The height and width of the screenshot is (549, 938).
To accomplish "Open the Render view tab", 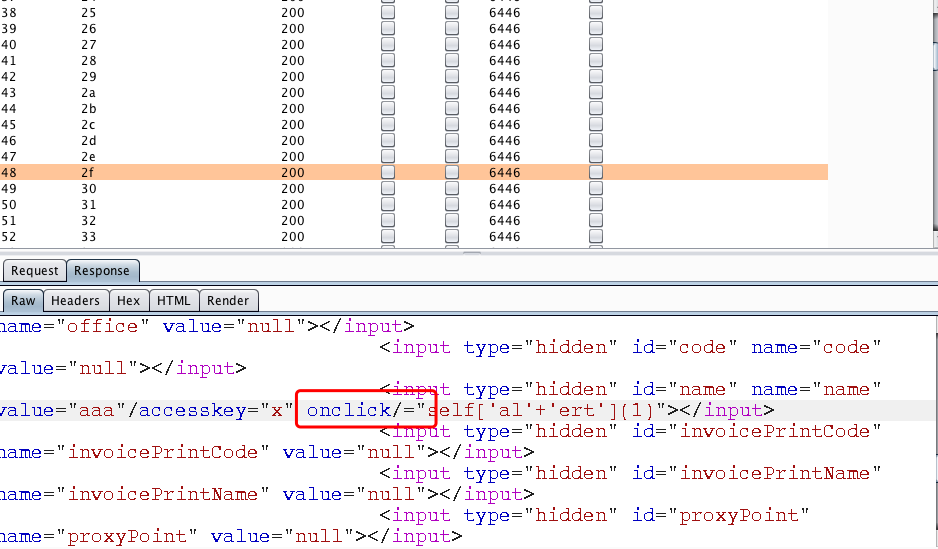I will [x=228, y=301].
